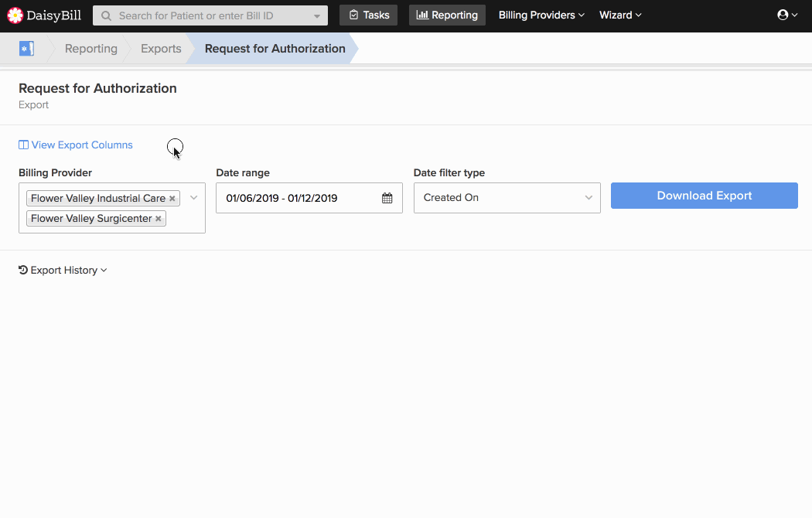Click the Flower Valley Industrial Care label
This screenshot has width=812, height=518.
(x=98, y=198)
